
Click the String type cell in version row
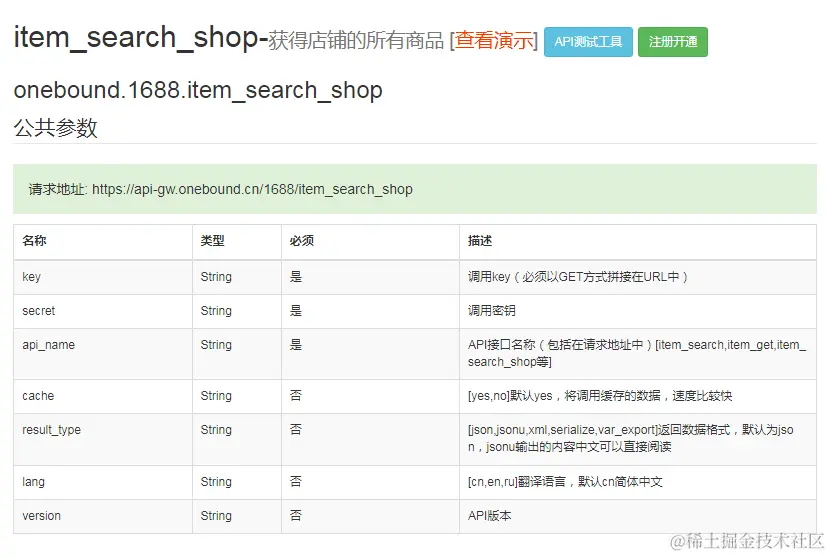[x=237, y=516]
